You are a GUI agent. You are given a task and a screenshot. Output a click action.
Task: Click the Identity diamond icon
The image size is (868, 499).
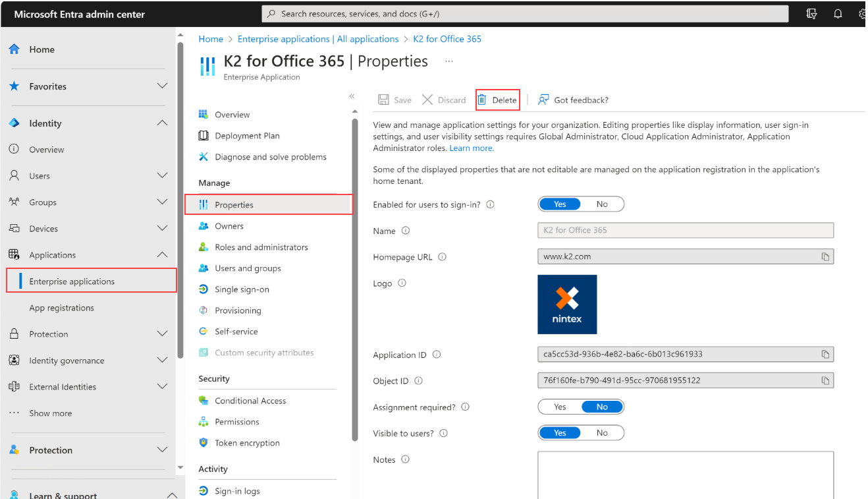tap(14, 123)
